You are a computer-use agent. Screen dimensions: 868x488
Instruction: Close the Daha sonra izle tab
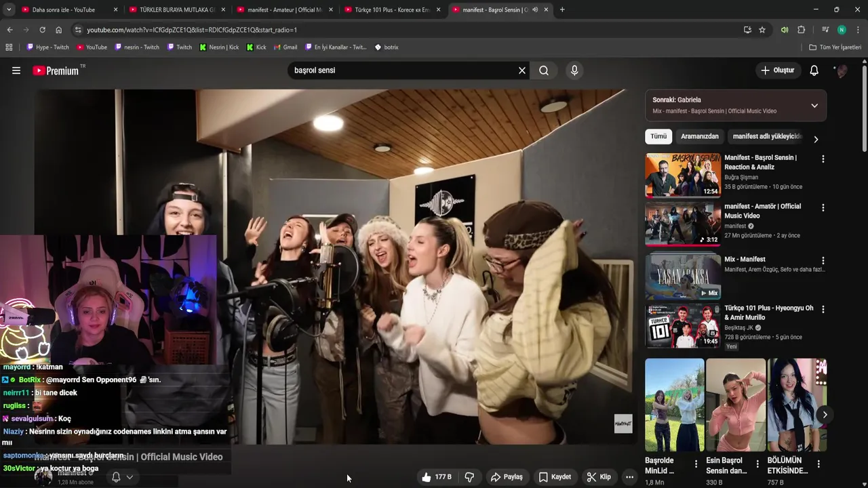click(115, 9)
